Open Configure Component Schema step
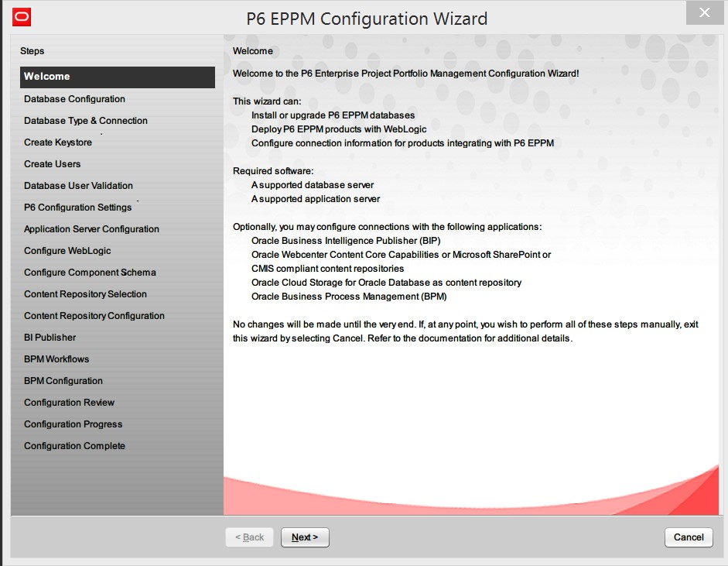 click(90, 273)
